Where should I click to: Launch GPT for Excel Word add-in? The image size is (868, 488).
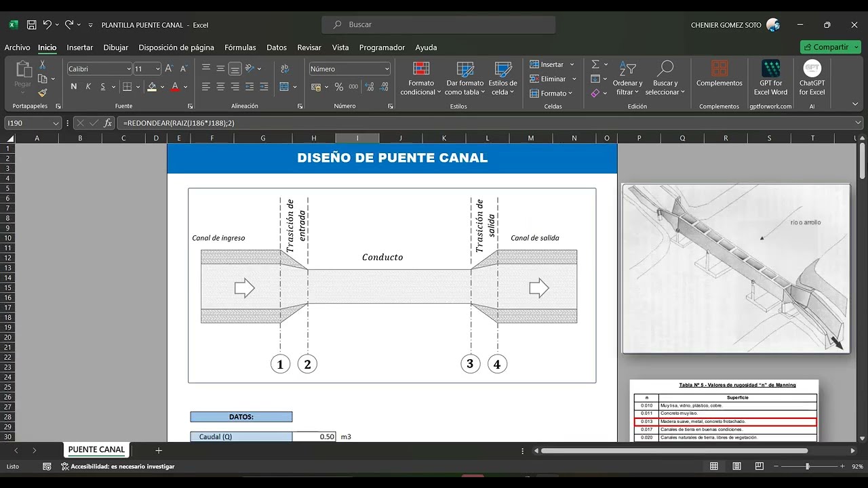click(770, 78)
